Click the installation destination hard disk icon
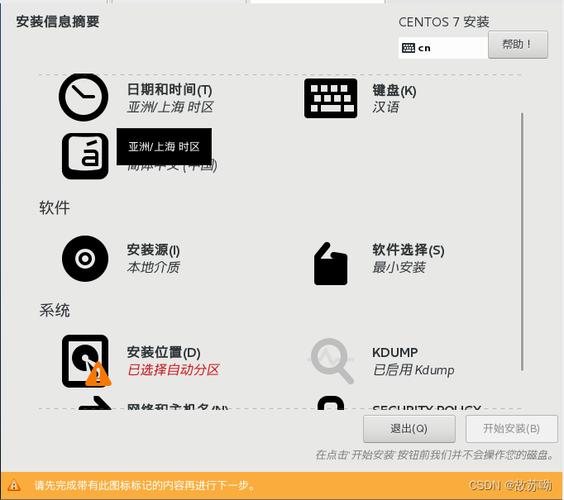 click(86, 361)
